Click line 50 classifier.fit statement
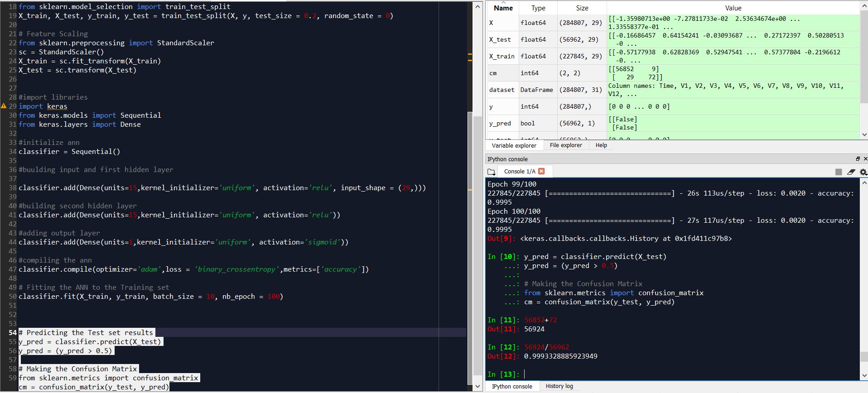Image resolution: width=868 pixels, height=393 pixels. coord(151,297)
